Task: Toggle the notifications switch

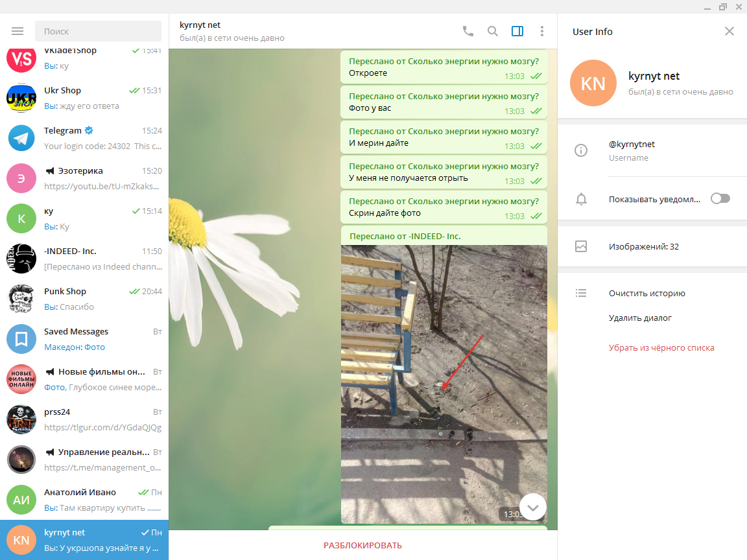Action: point(720,199)
